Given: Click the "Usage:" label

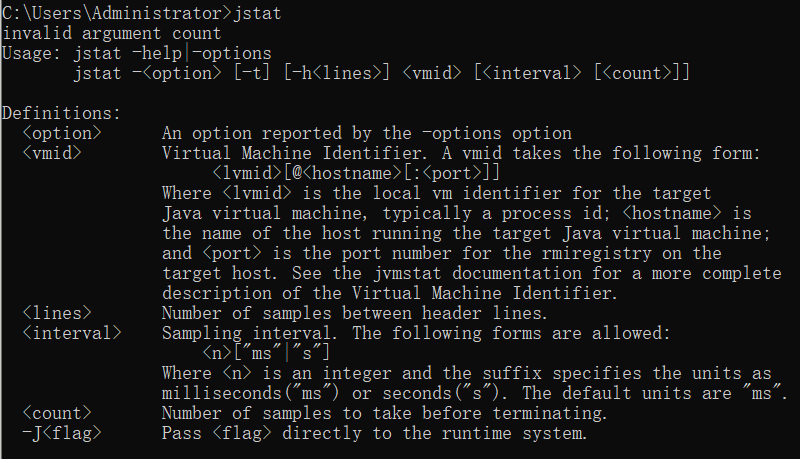Looking at the screenshot, I should [x=33, y=53].
